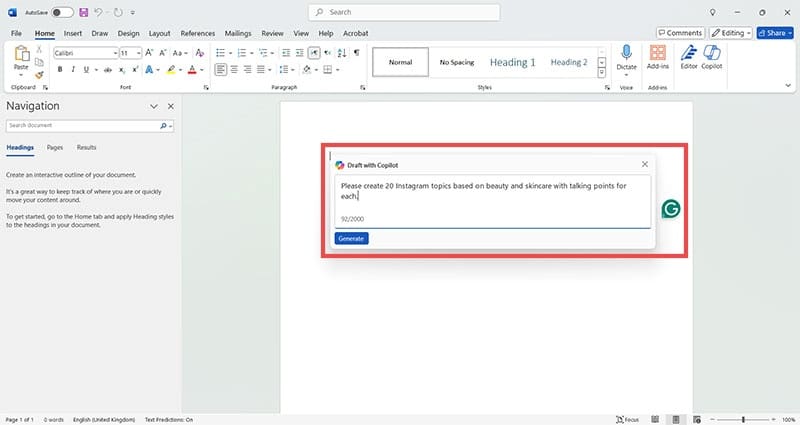Switch to Web Layout view in status bar
Image resolution: width=800 pixels, height=425 pixels.
tap(697, 419)
